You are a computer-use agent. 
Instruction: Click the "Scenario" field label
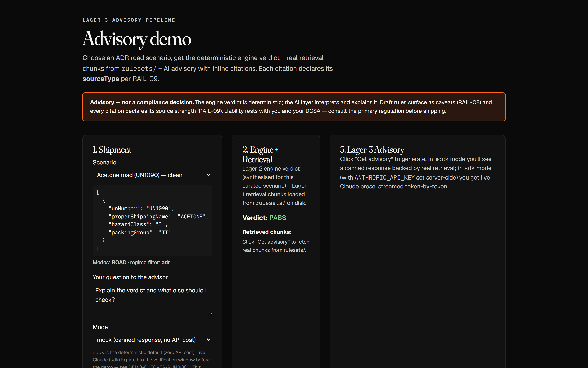pos(105,162)
